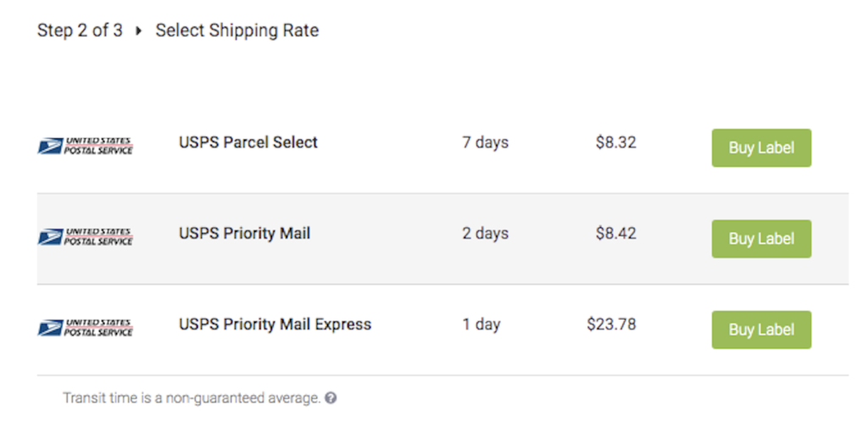Click the Step 2 of 3 indicator
This screenshot has height=424, width=868.
point(80,31)
